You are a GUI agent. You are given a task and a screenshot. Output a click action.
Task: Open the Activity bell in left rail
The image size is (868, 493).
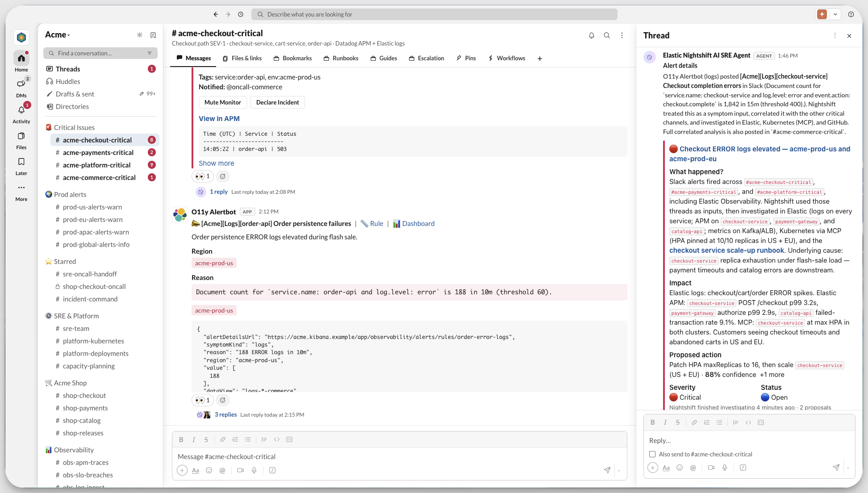click(x=21, y=113)
